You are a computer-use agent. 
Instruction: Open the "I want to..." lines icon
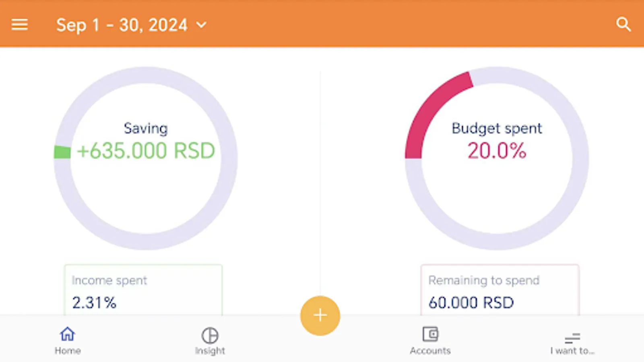point(572,338)
